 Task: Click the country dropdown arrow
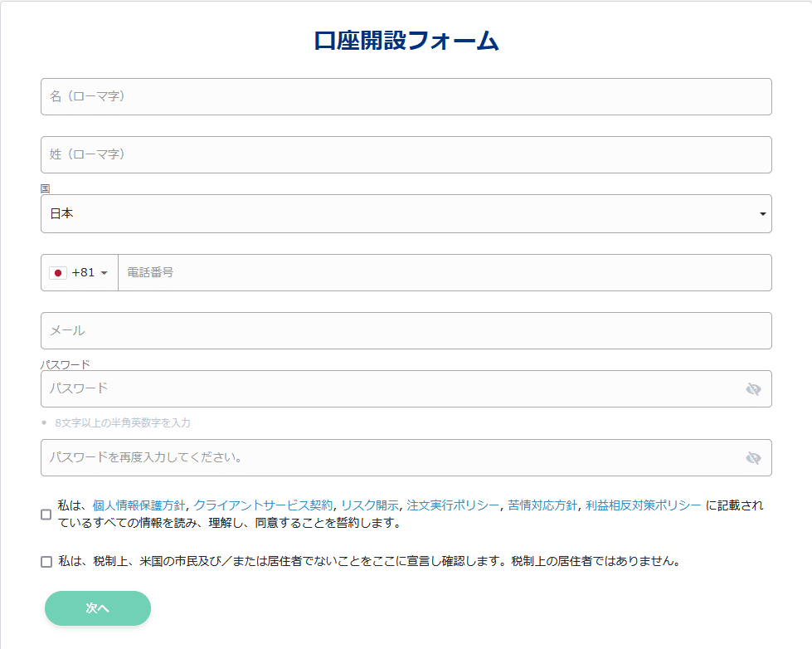tap(763, 214)
